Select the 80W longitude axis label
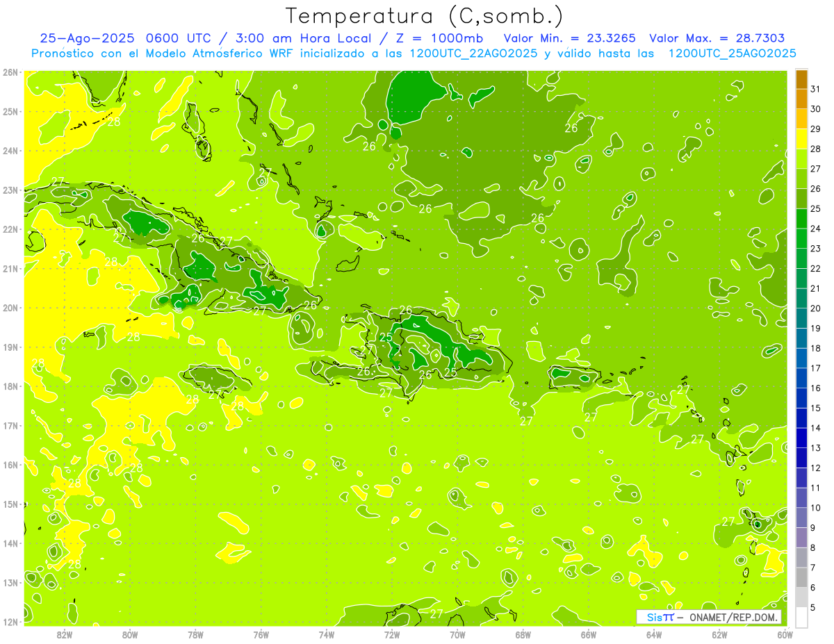Viewport: 834px width, 644px height. click(130, 634)
